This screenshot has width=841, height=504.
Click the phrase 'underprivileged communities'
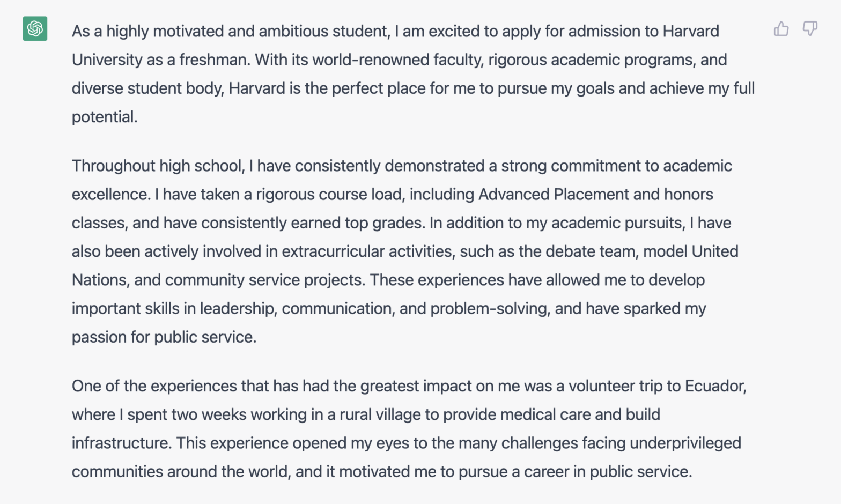685,443
